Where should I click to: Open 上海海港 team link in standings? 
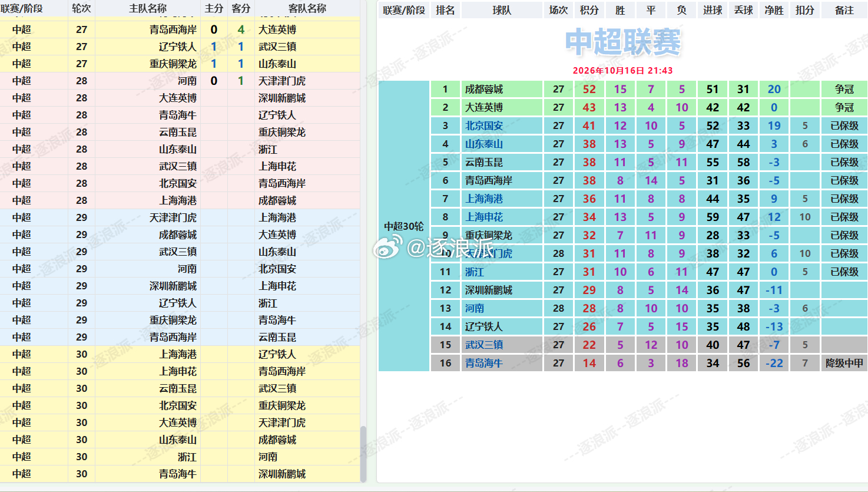(484, 199)
